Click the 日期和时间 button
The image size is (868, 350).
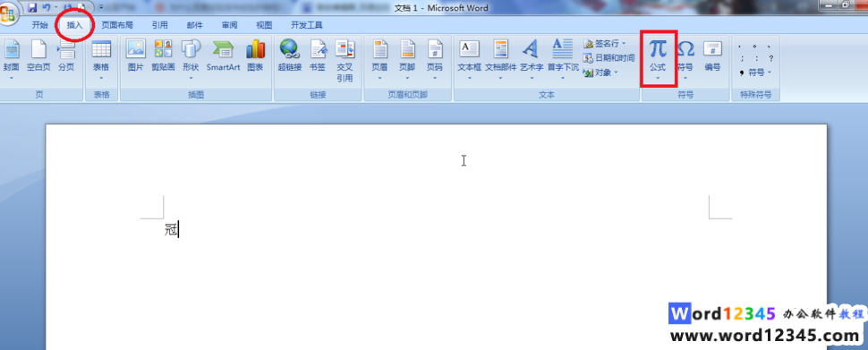[x=608, y=58]
